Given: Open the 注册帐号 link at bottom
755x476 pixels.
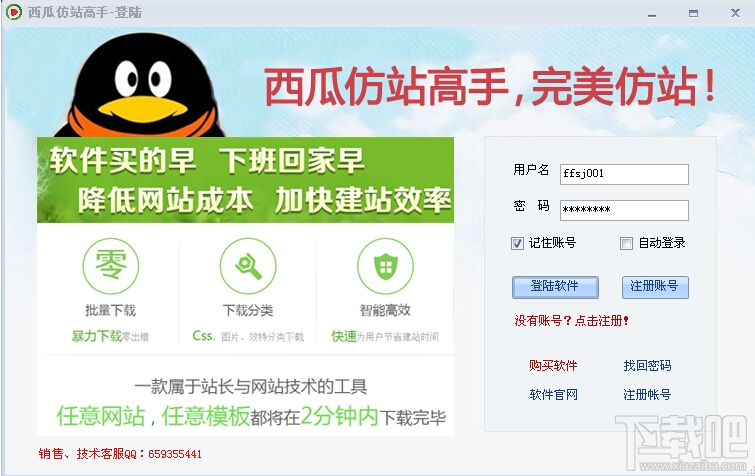Looking at the screenshot, I should tap(647, 395).
